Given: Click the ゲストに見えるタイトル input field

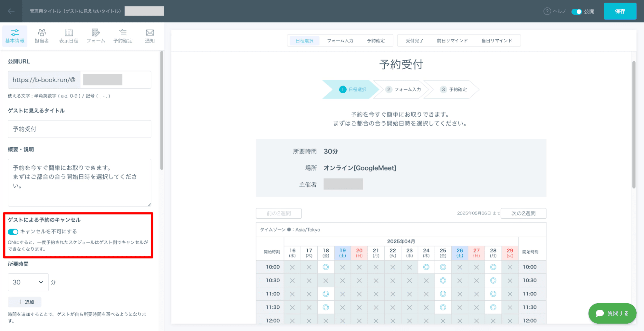Looking at the screenshot, I should click(x=80, y=129).
